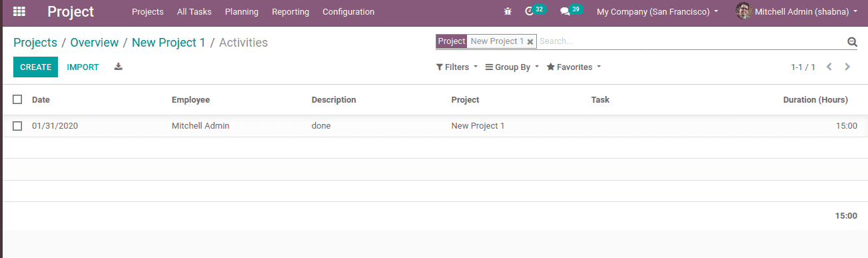Click the Project app title
Screen dimensions: 868x258
pyautogui.click(x=71, y=12)
